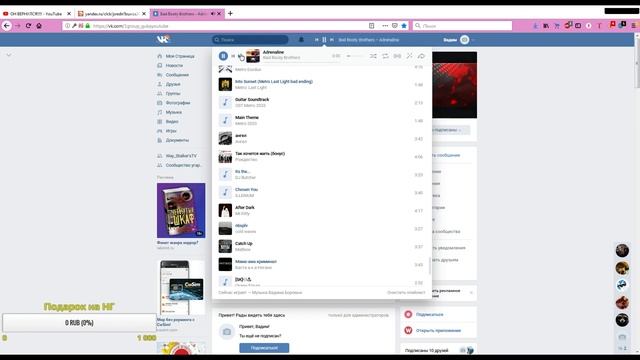Focus the browser search box
This screenshot has width=640, height=360.
(462, 26)
